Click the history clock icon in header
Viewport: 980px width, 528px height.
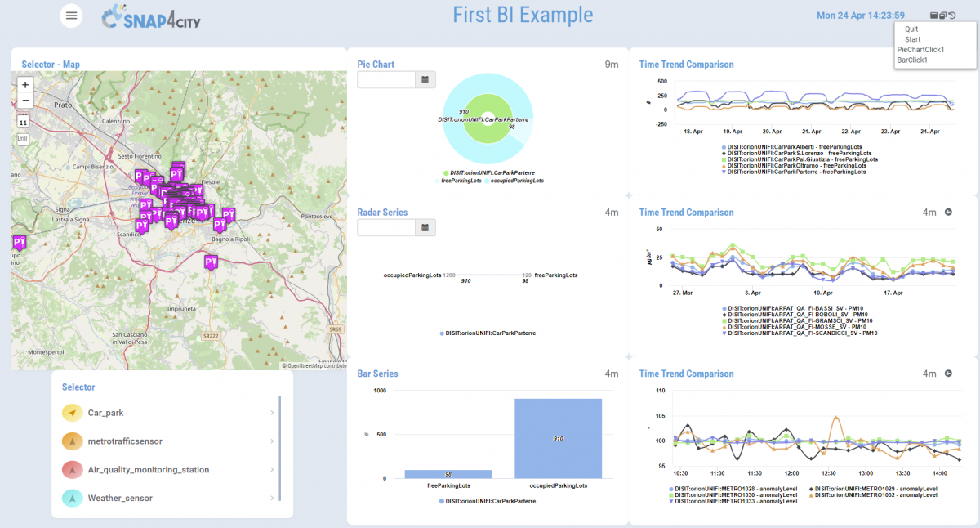[952, 16]
